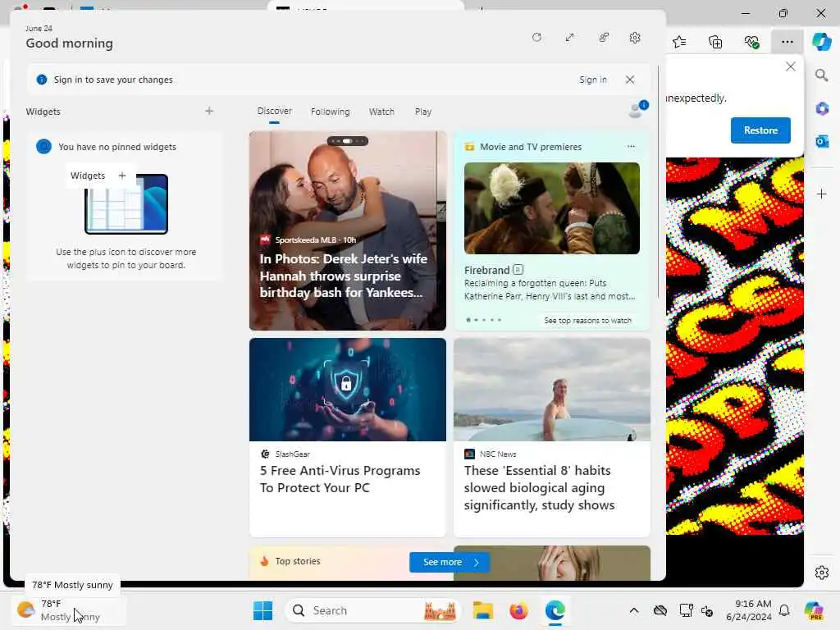Open the feed personalization icon beside expand

click(604, 38)
